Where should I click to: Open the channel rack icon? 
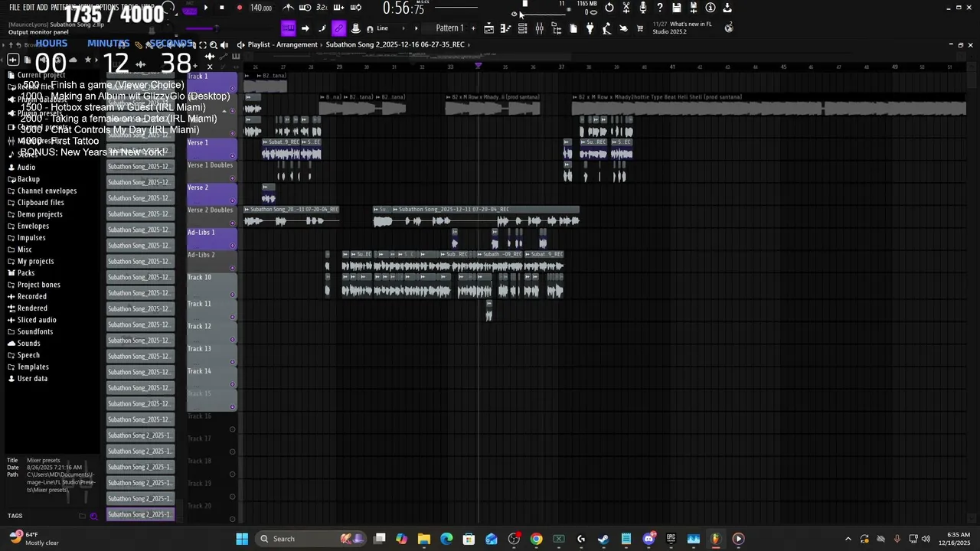pyautogui.click(x=522, y=28)
